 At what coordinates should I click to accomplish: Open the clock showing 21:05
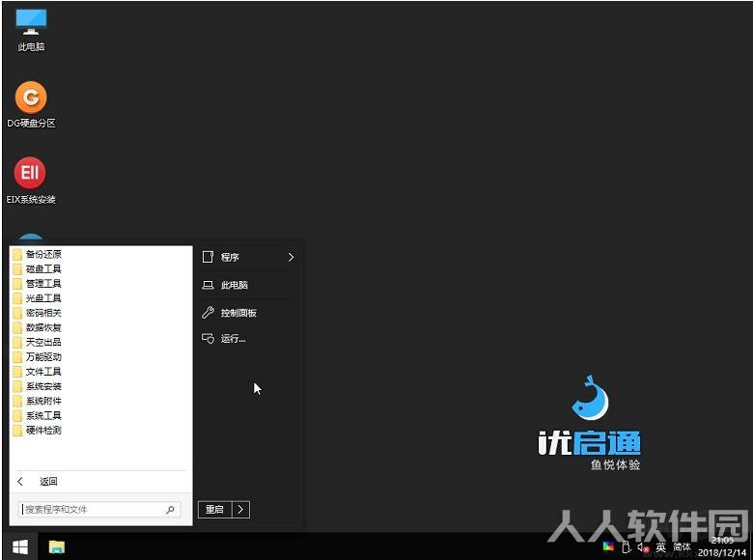722,541
